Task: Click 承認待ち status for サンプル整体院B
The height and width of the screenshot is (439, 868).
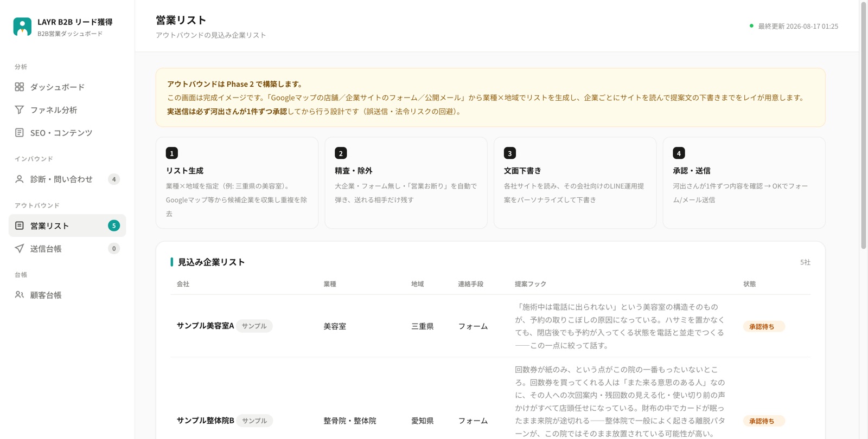Action: 764,421
